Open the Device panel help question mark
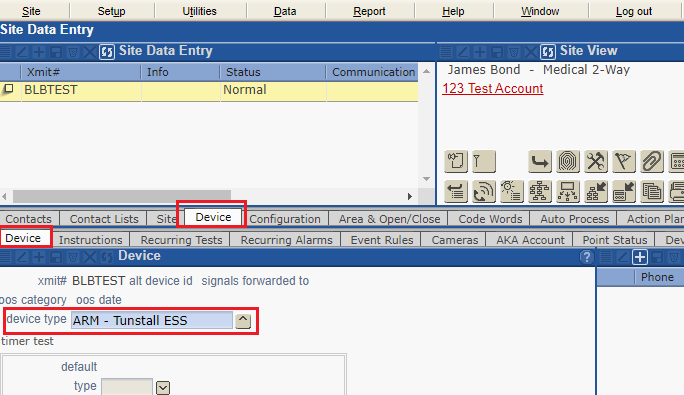The height and width of the screenshot is (395, 684). [x=587, y=257]
